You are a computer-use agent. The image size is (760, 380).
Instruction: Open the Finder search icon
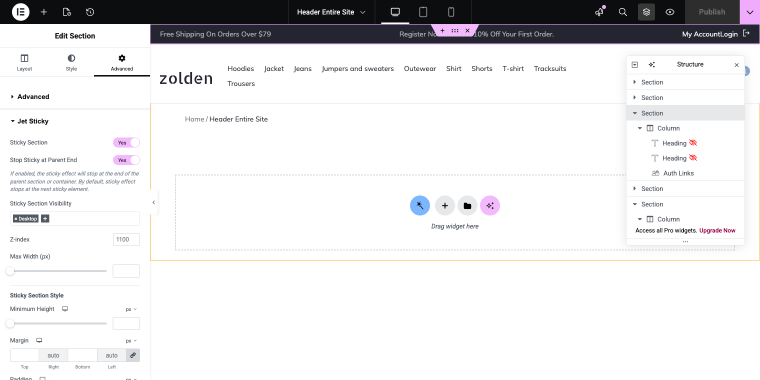click(623, 12)
